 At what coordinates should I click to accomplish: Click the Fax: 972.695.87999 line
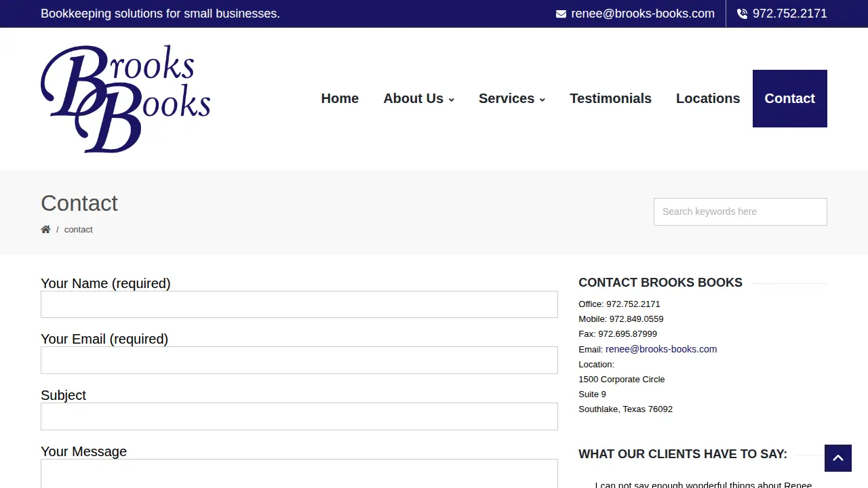(x=618, y=334)
